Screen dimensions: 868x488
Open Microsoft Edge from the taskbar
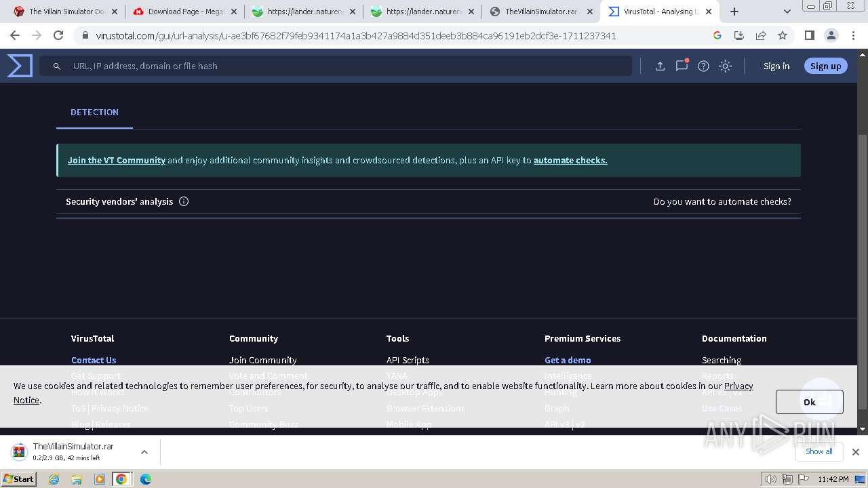pos(145,479)
